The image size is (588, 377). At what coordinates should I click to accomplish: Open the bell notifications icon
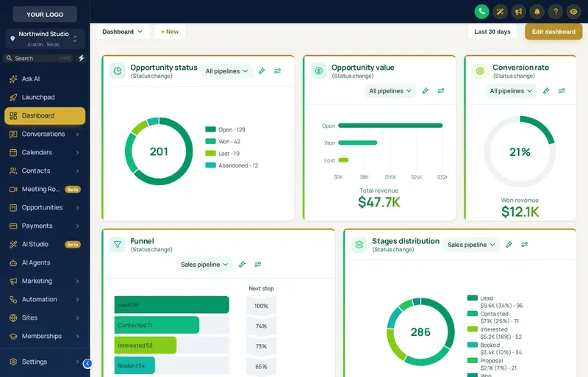point(537,12)
